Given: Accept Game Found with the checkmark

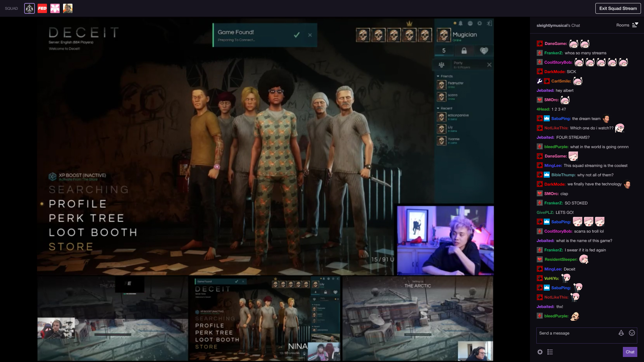Looking at the screenshot, I should 297,35.
